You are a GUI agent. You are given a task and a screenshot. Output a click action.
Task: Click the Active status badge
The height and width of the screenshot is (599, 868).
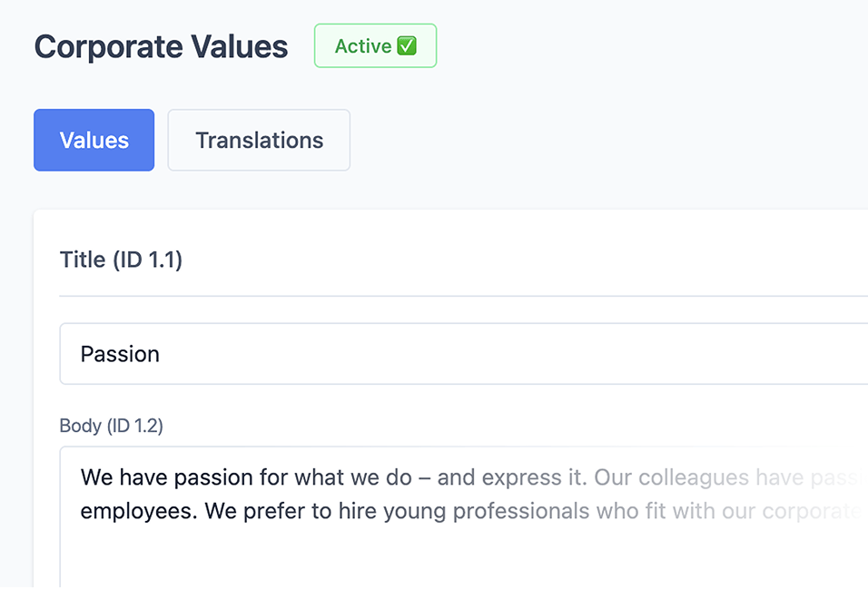pos(375,46)
